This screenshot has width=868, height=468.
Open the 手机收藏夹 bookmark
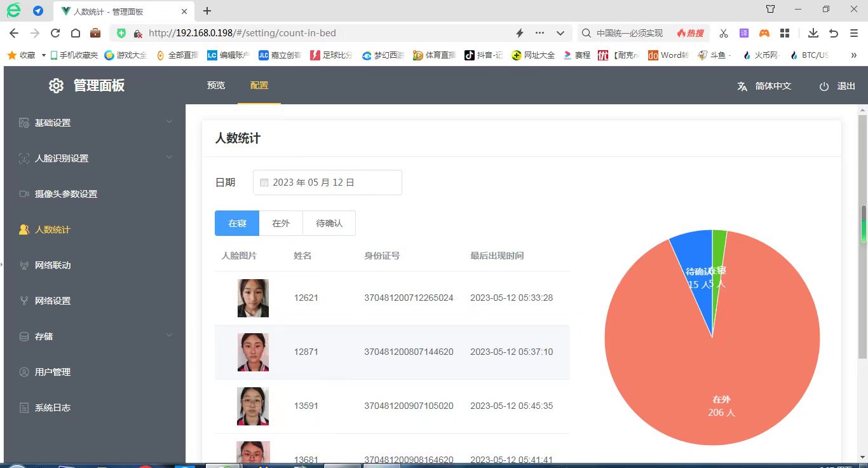point(74,55)
